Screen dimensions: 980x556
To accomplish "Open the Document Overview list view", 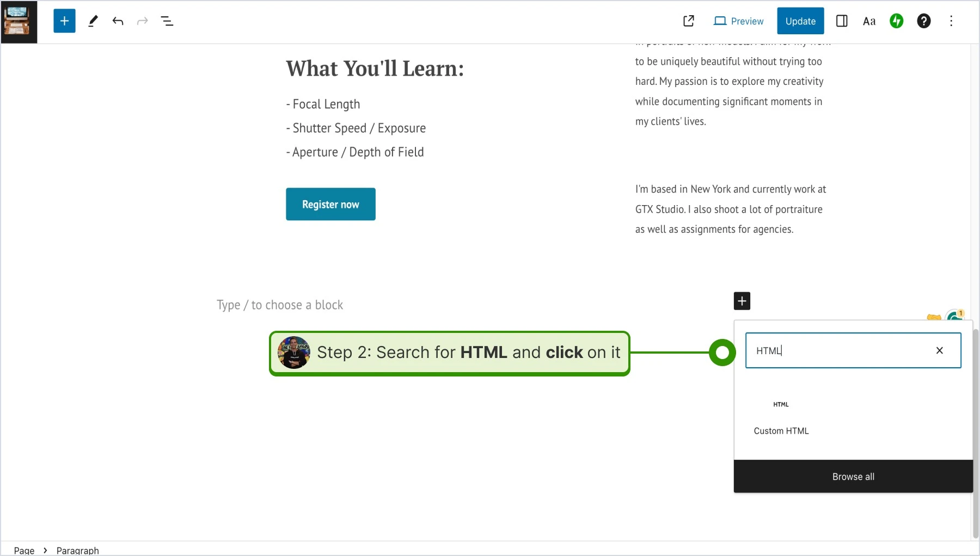I will (167, 21).
